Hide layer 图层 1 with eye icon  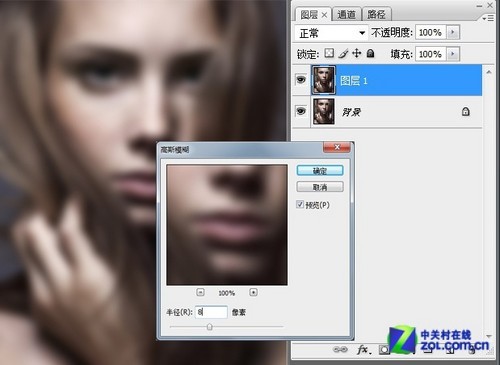tap(301, 80)
